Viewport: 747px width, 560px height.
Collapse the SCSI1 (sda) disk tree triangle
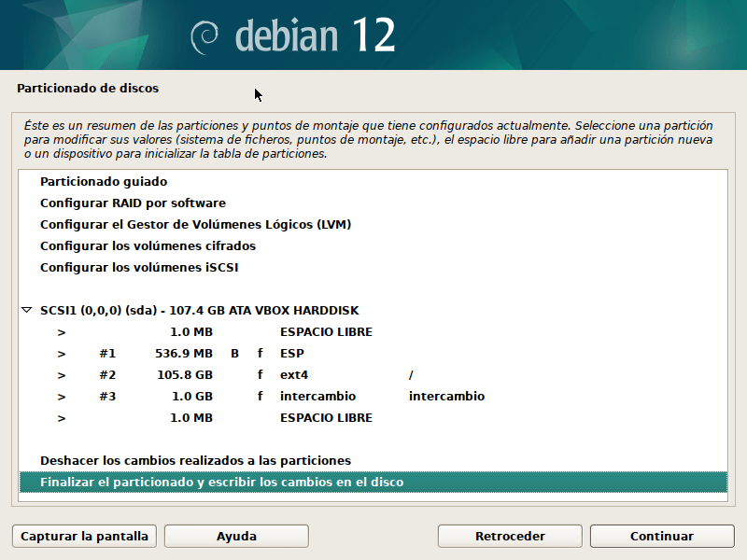click(x=27, y=310)
